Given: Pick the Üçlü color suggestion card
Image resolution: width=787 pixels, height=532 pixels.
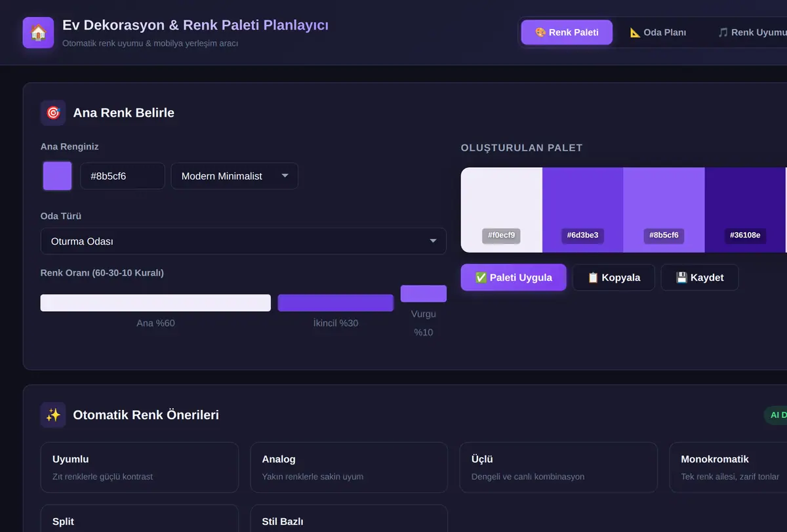Looking at the screenshot, I should (x=558, y=467).
